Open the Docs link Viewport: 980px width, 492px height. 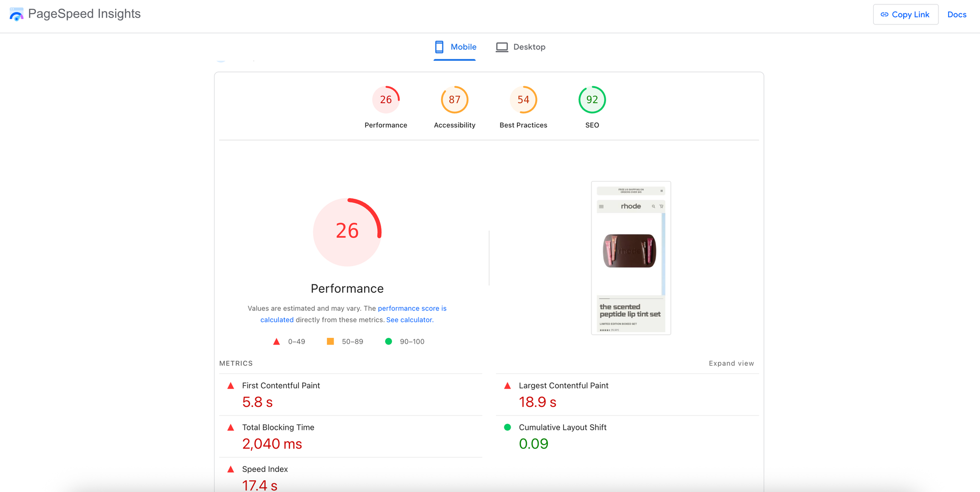956,15
